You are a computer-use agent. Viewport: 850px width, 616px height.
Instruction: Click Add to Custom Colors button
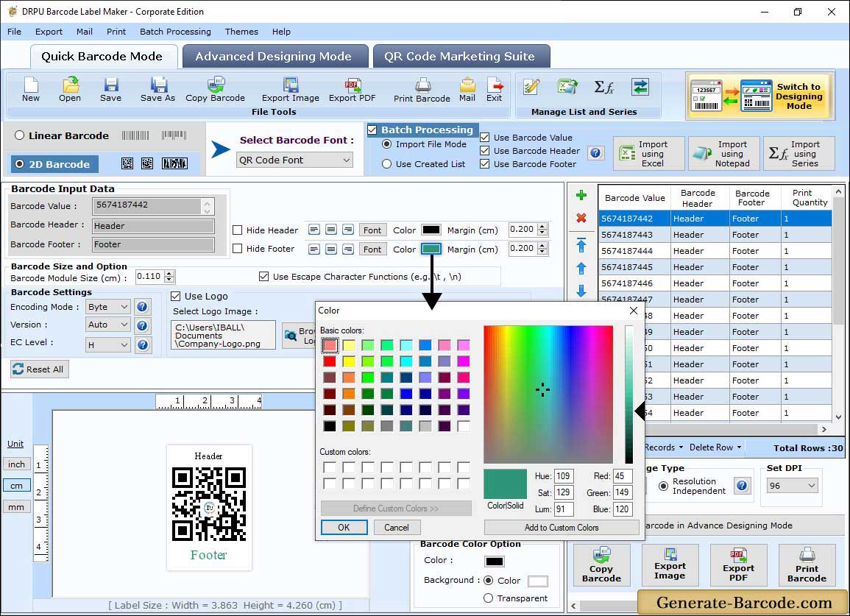561,527
